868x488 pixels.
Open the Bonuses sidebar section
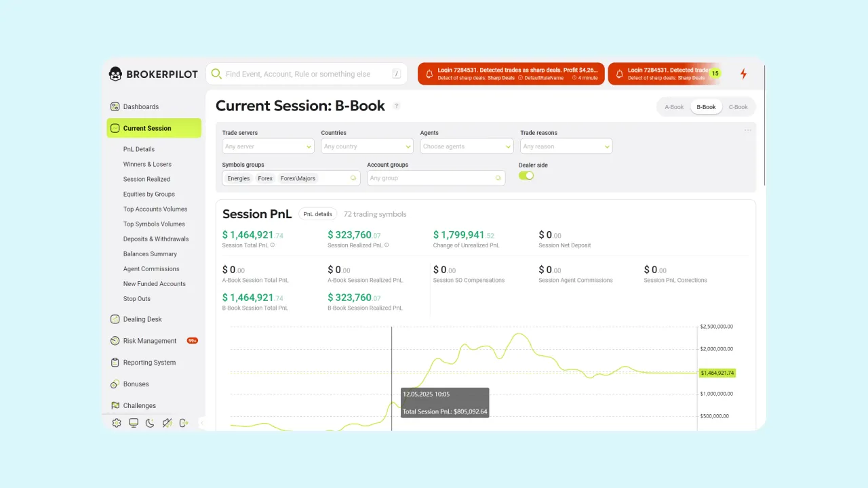pos(136,384)
